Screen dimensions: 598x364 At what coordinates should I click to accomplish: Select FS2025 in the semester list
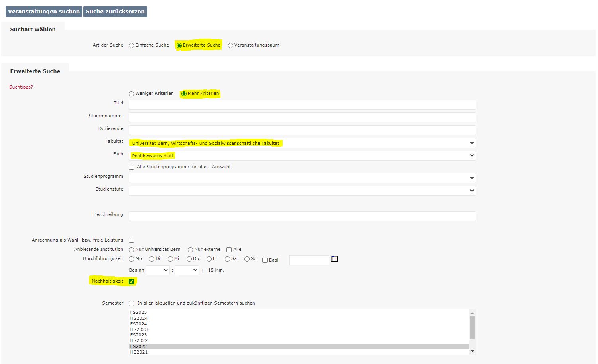pos(299,313)
